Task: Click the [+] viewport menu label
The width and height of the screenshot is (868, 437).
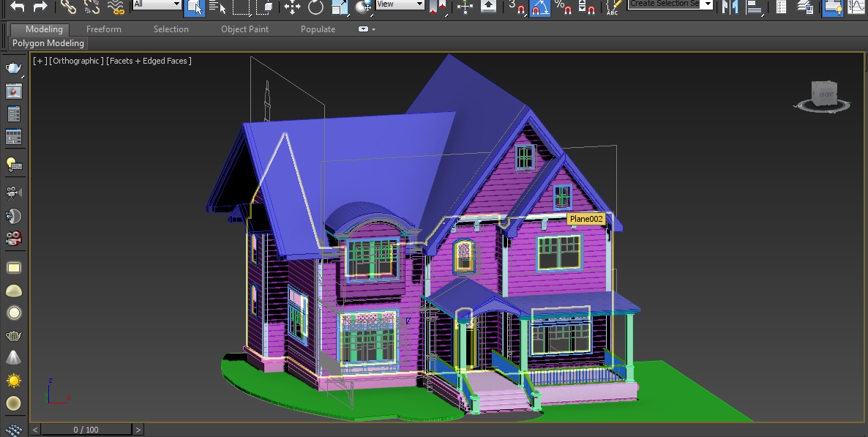Action: tap(39, 61)
